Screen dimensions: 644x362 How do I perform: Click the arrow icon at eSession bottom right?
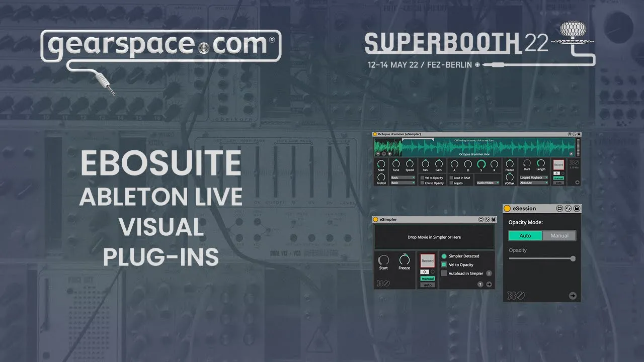[573, 296]
